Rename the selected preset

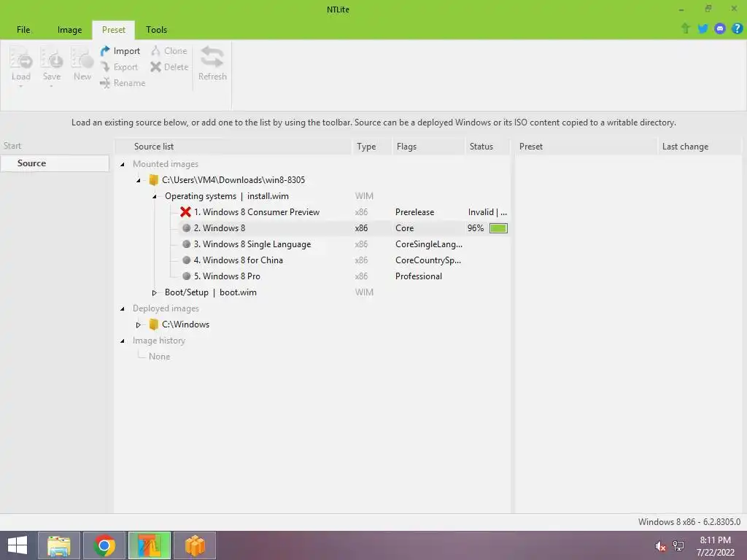click(x=123, y=83)
